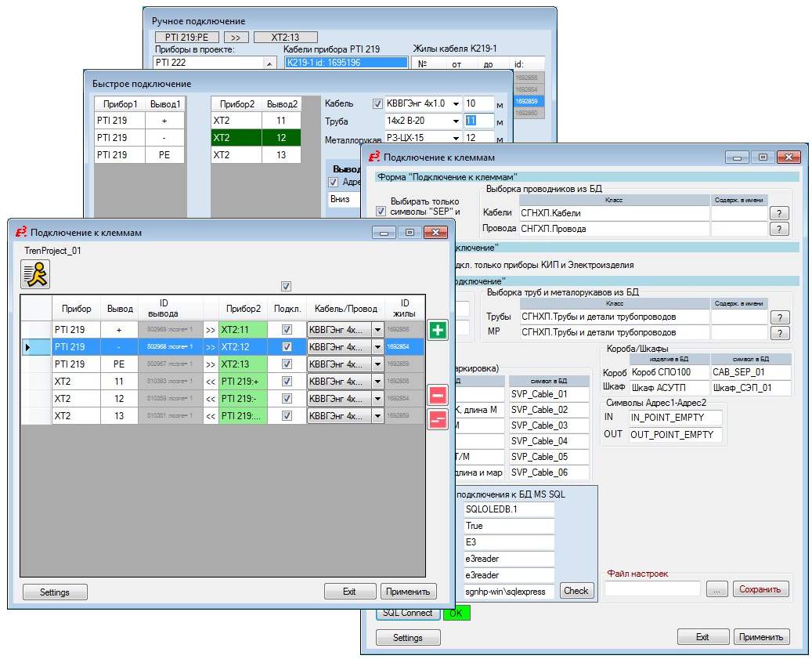Toggle the select-all checkbox above the Подкл. column

[286, 287]
